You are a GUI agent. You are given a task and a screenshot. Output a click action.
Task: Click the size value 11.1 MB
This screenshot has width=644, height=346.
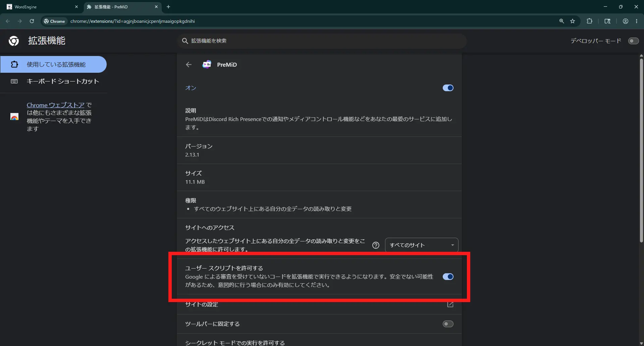click(195, 182)
